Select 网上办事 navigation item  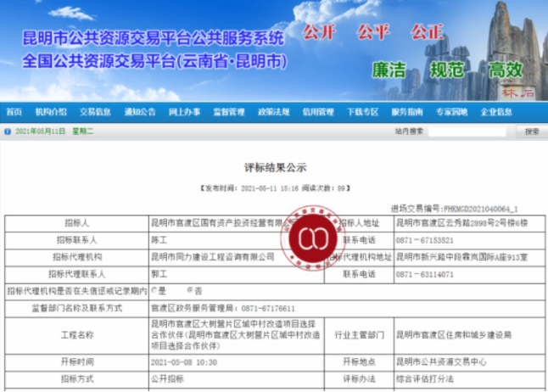click(184, 112)
